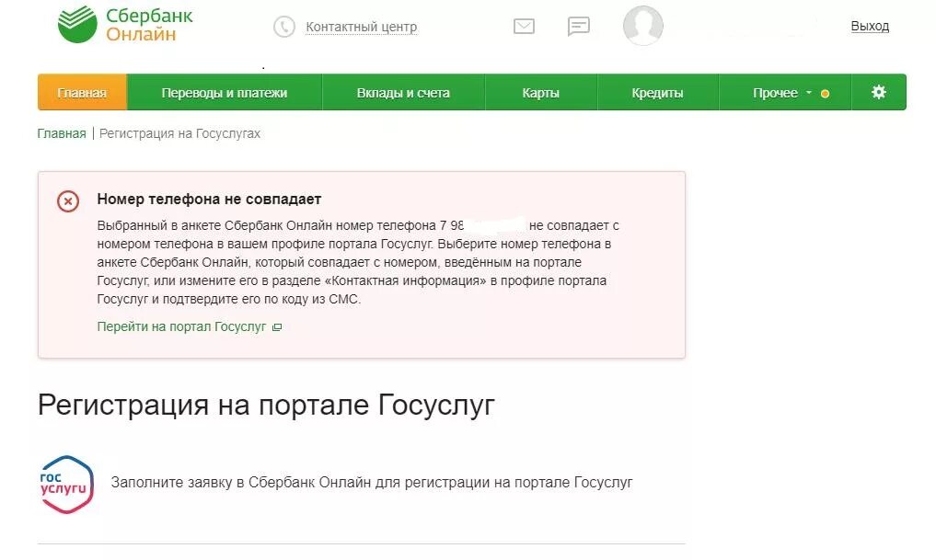Follow Перейти на портал Госуслуг link
Image resolution: width=936 pixels, height=560 pixels.
(x=181, y=326)
